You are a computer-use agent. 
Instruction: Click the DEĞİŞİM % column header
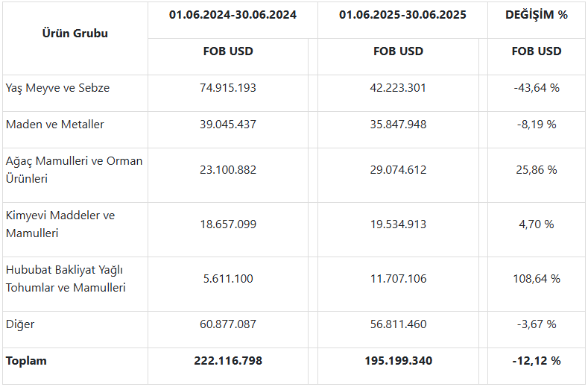[537, 15]
